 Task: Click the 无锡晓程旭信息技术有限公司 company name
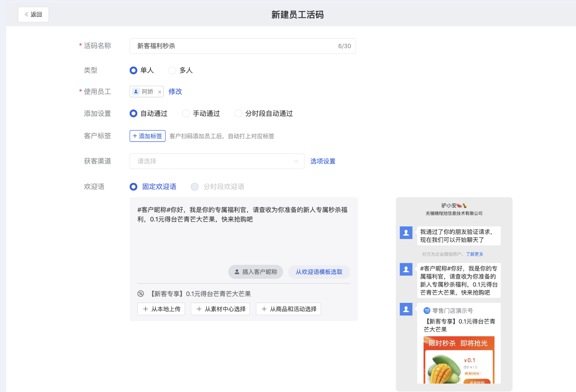tap(454, 213)
